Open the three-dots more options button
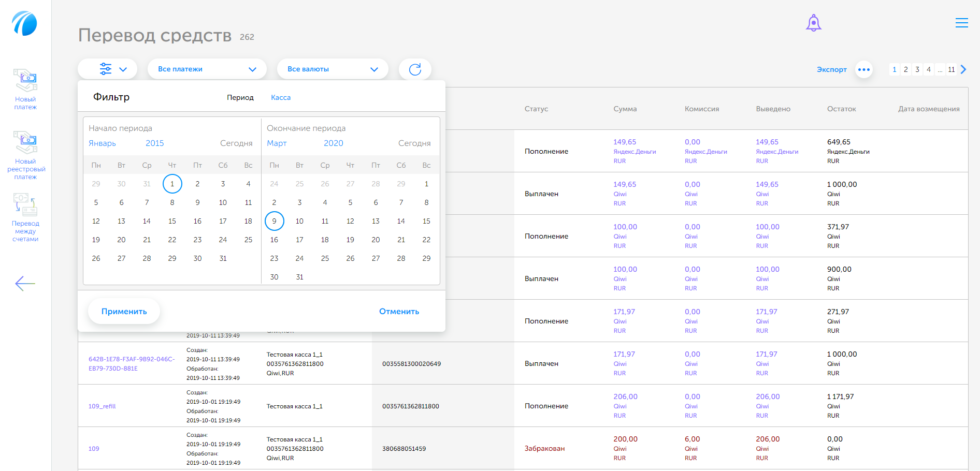Screen dimensions: 980x471 point(863,69)
